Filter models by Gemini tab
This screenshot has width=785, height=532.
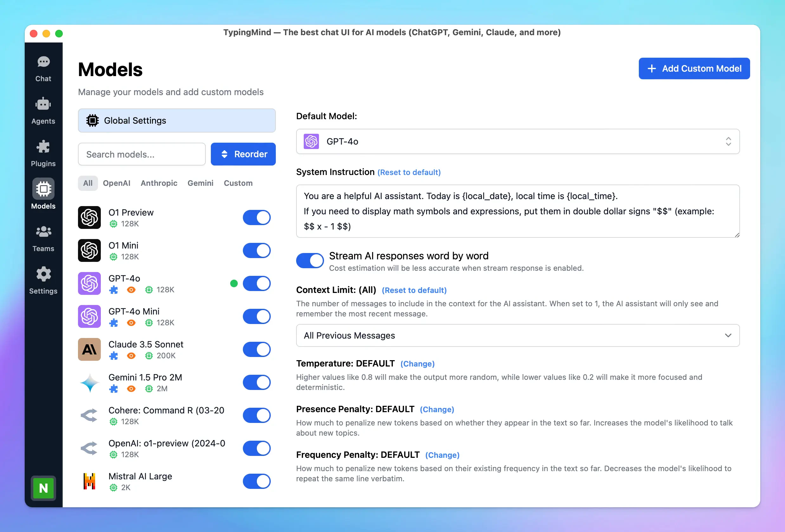201,183
